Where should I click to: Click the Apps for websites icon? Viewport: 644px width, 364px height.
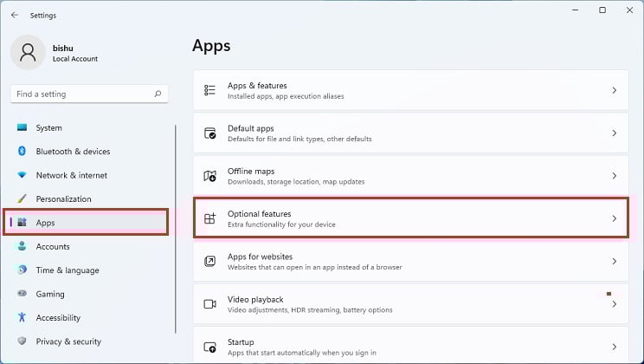209,262
